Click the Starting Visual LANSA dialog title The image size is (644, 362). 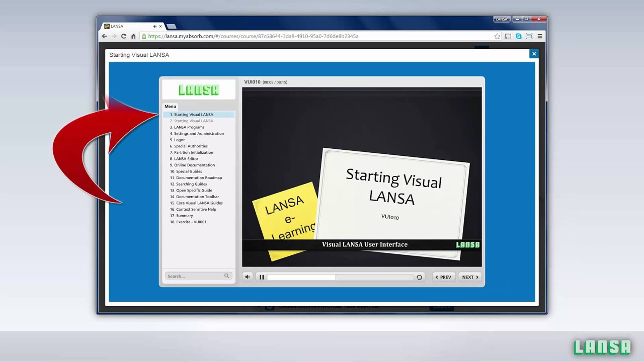point(139,55)
